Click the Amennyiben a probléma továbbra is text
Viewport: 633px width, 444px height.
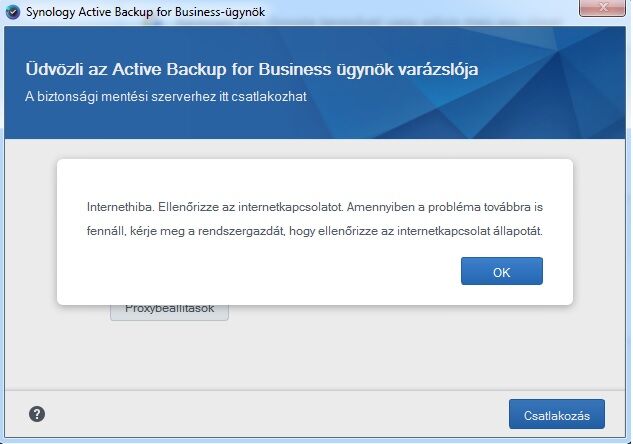coord(444,207)
